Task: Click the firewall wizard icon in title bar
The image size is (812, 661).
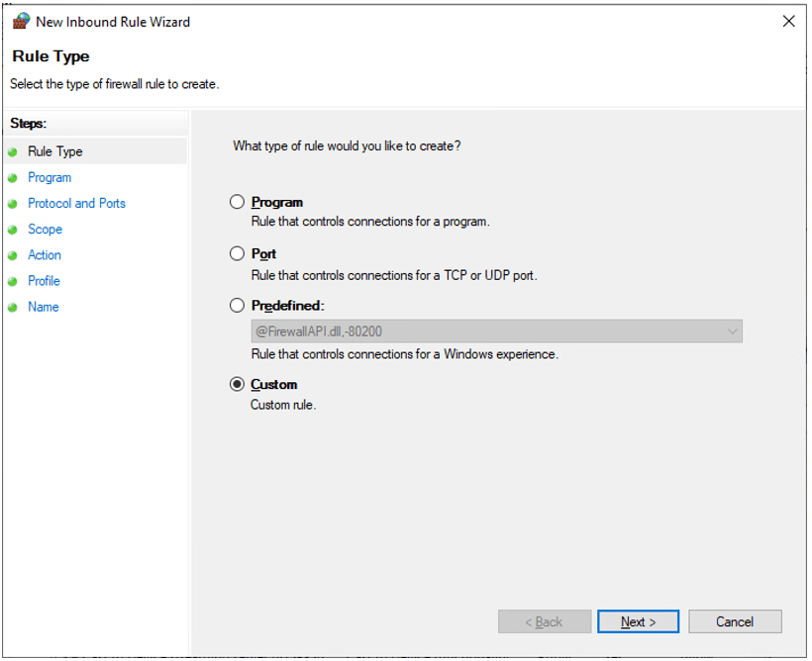Action: click(x=21, y=21)
